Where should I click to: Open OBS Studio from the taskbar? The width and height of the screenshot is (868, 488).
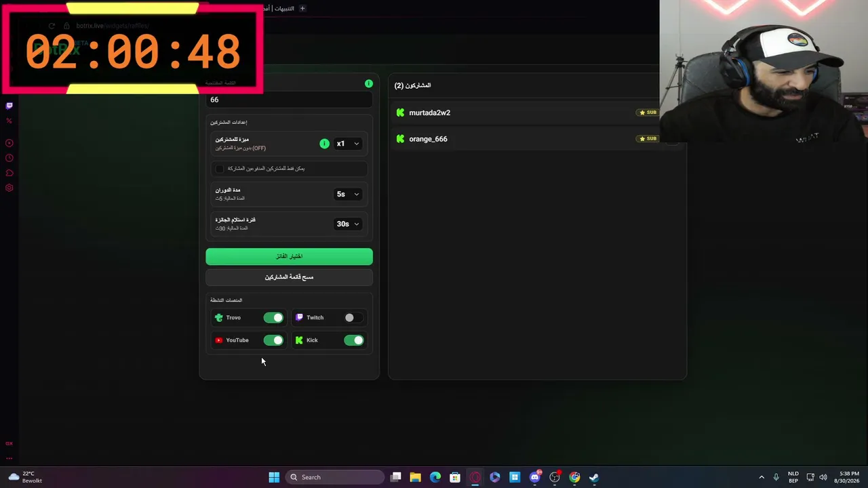coord(555,477)
